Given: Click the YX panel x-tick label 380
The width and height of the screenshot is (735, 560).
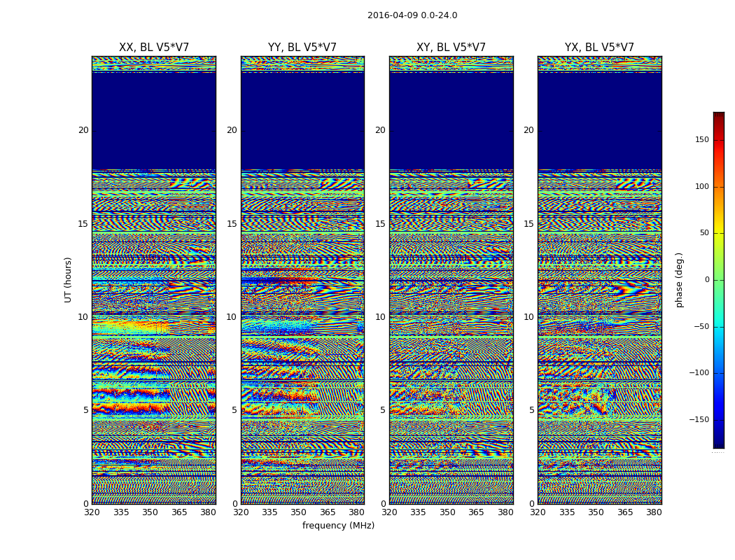Looking at the screenshot, I should click(654, 512).
